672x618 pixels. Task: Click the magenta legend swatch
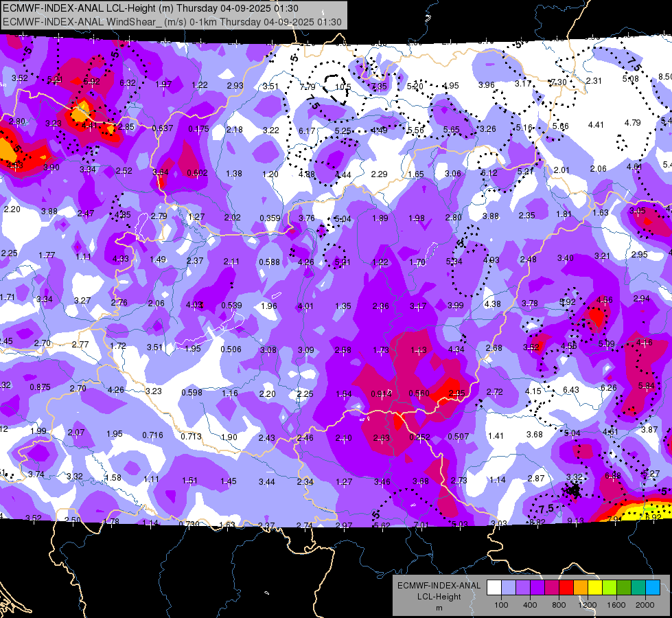coord(552,588)
